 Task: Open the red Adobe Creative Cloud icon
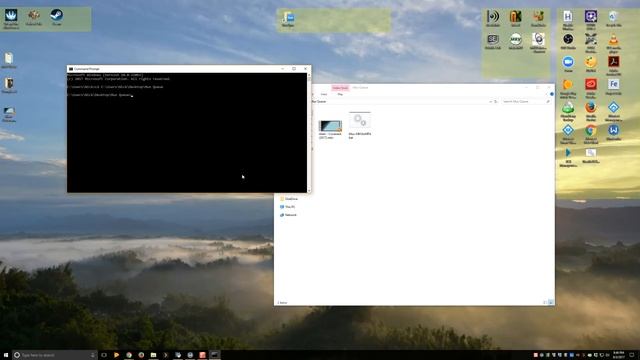click(591, 88)
